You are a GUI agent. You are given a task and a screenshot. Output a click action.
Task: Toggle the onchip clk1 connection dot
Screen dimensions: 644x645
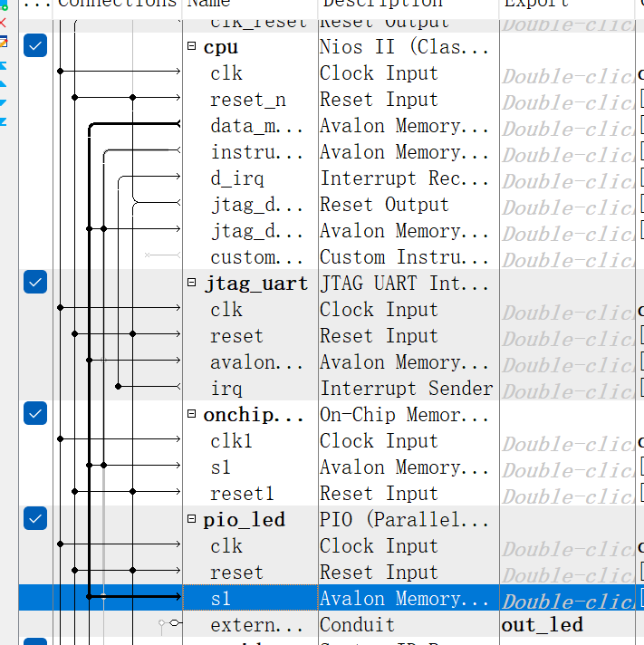(x=61, y=439)
